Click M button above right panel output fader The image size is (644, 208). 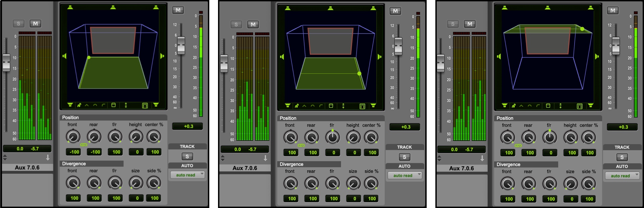click(612, 10)
